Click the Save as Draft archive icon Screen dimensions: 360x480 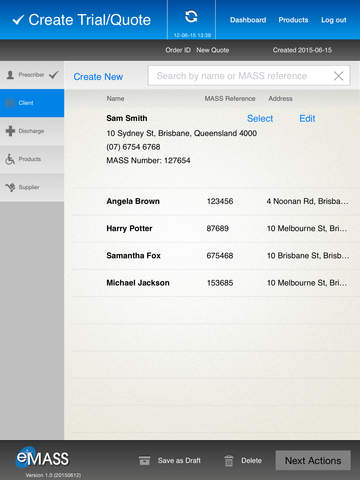point(144,461)
